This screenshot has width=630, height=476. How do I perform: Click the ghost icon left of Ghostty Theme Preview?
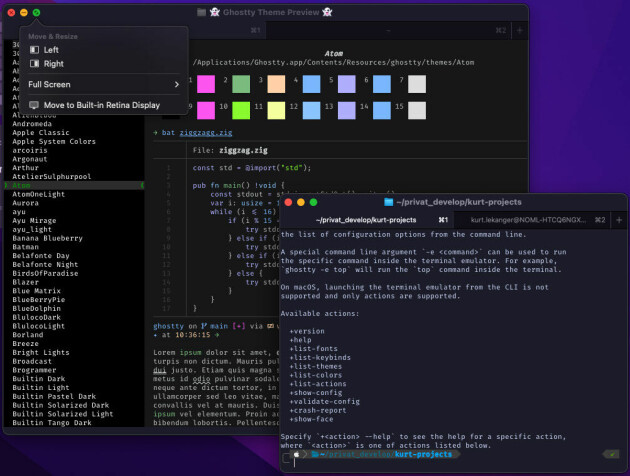215,12
